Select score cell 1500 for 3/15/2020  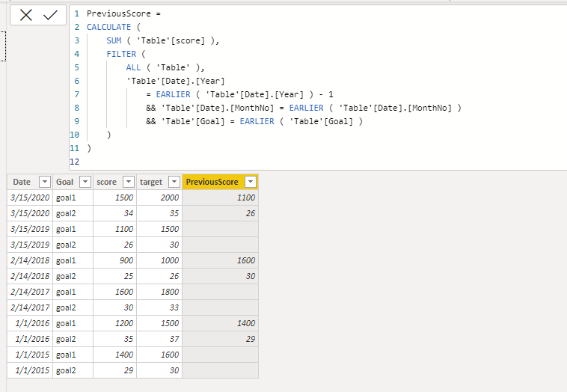(x=114, y=197)
